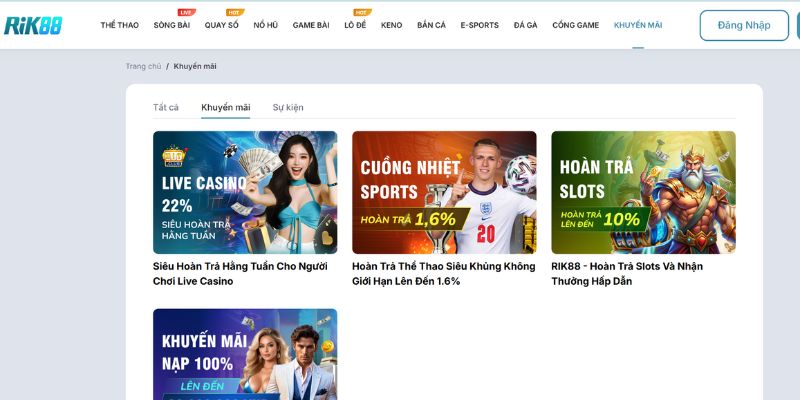
Task: Open the Sòng Bài live section
Action: pyautogui.click(x=171, y=25)
